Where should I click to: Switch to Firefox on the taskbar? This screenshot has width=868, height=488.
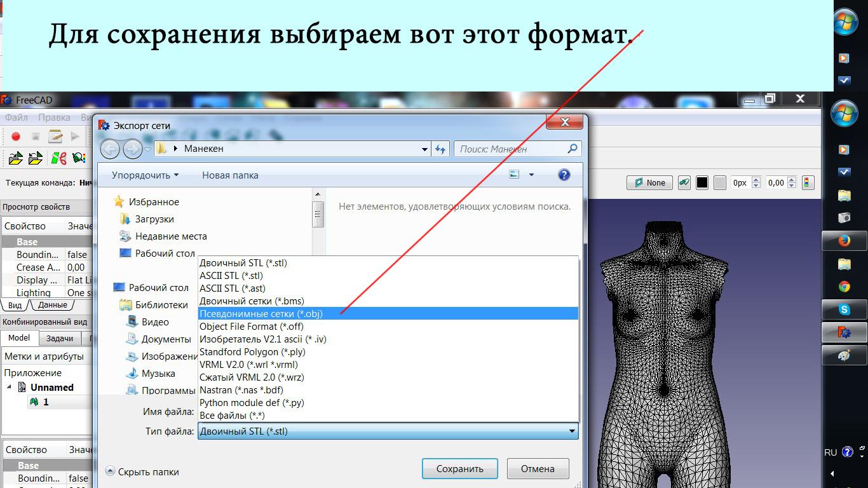(844, 241)
